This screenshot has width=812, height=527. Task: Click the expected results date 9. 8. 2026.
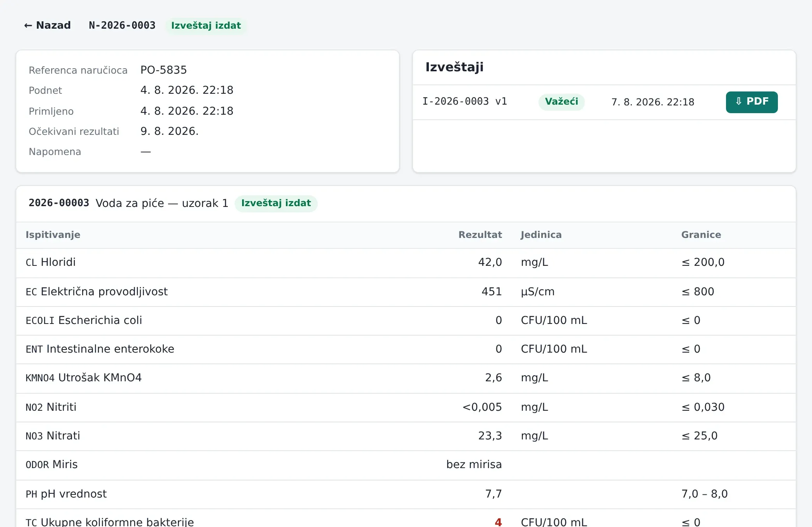click(x=169, y=131)
